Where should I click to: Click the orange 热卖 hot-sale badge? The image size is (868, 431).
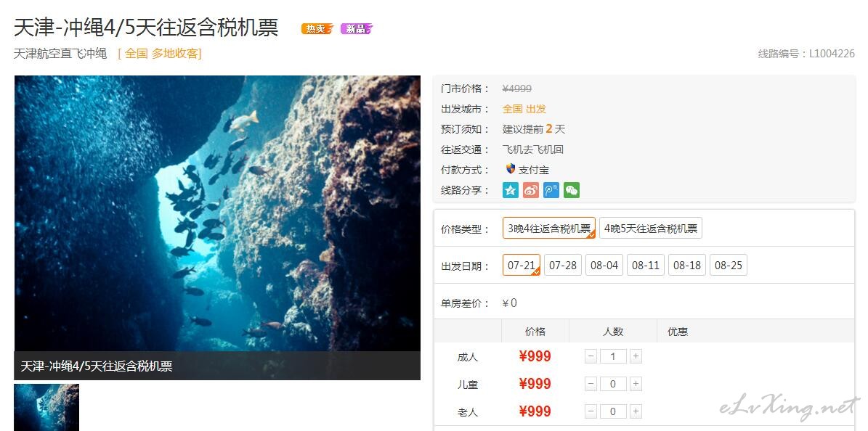[x=317, y=29]
